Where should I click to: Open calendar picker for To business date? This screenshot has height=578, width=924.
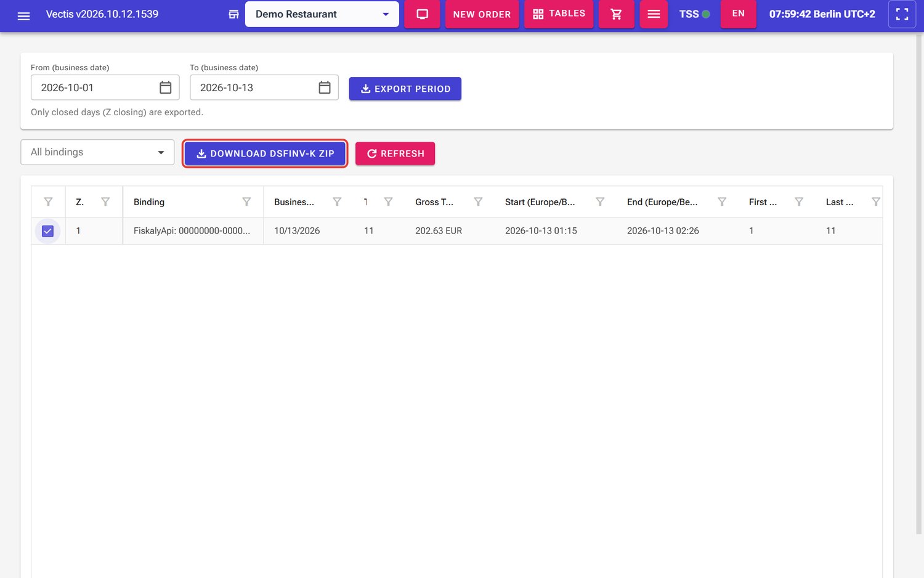point(325,88)
